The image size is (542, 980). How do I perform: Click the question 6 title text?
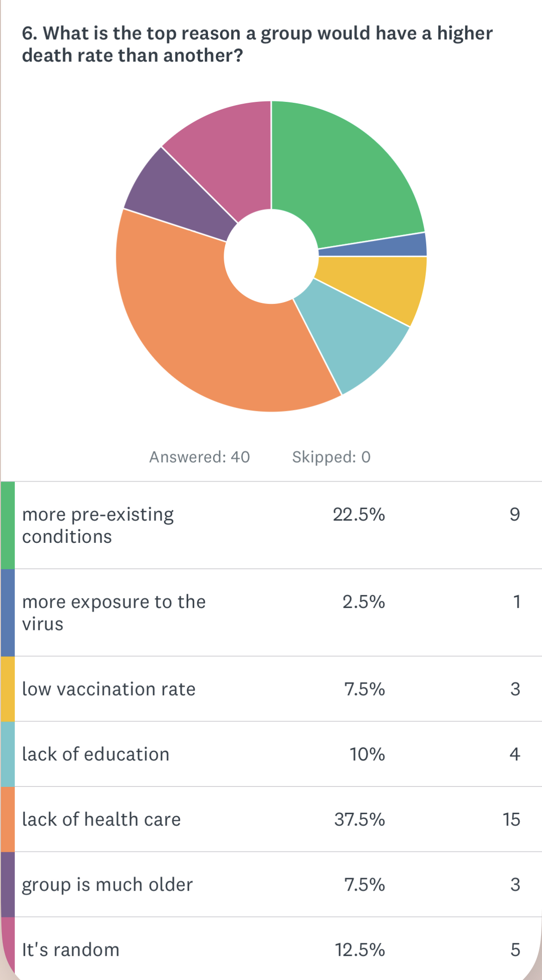coord(257,44)
